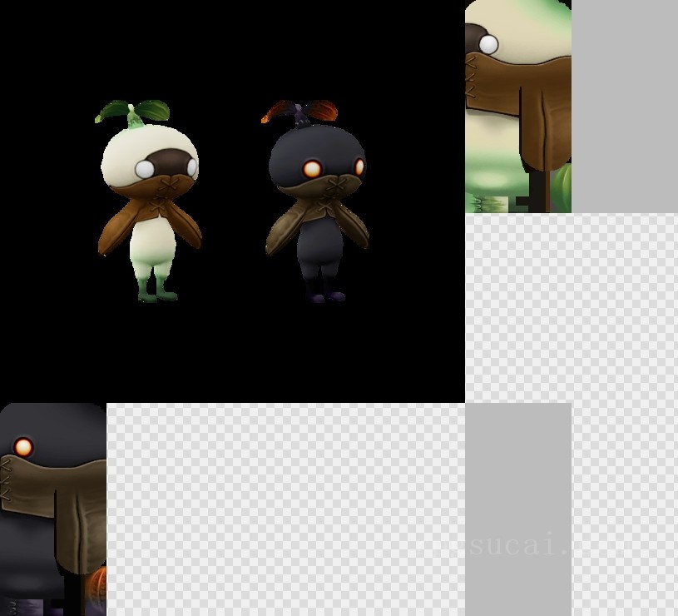Click the white turnip character sprite
Image resolution: width=678 pixels, height=616 pixels.
pos(150,200)
